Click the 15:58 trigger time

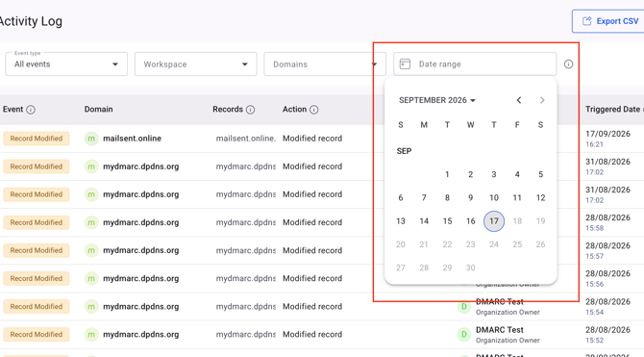(594, 228)
